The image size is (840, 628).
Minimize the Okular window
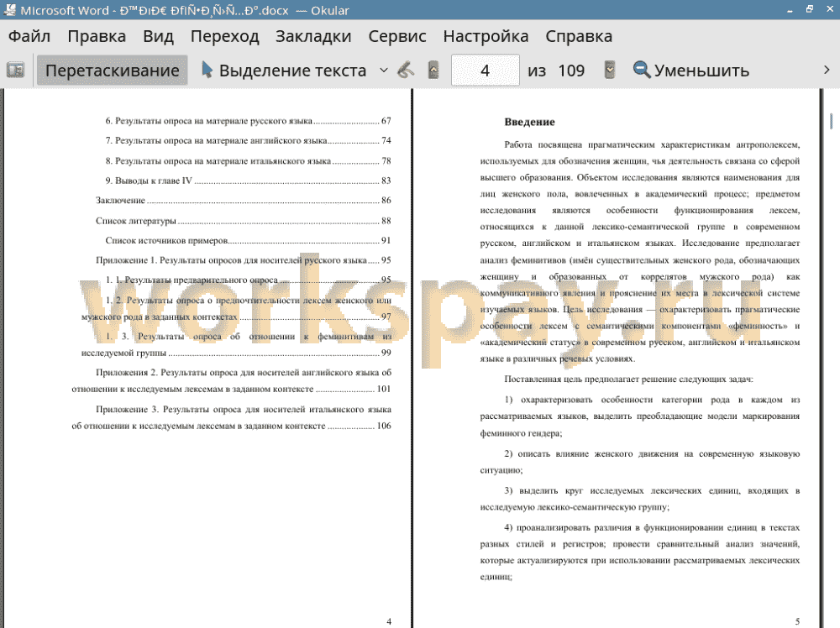[x=790, y=9]
